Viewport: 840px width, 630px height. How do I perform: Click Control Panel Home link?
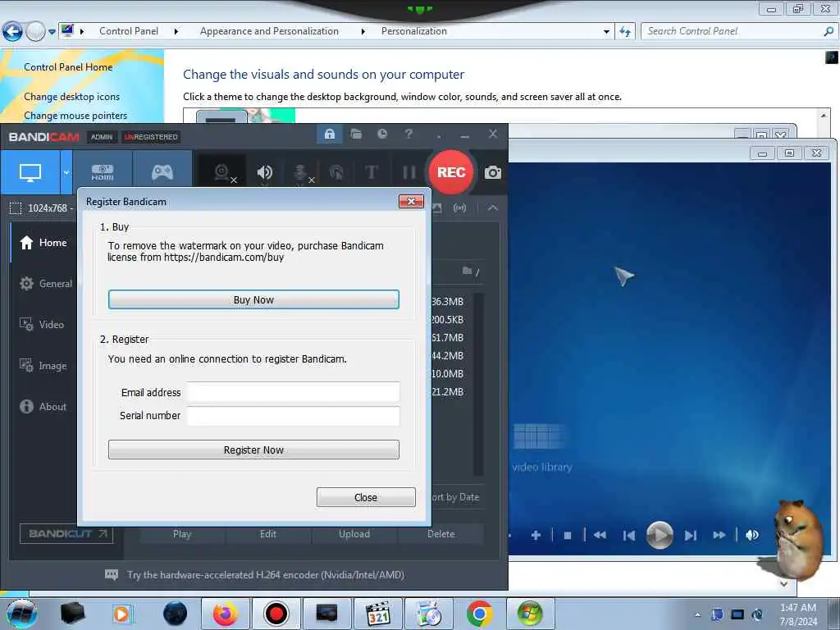click(68, 67)
